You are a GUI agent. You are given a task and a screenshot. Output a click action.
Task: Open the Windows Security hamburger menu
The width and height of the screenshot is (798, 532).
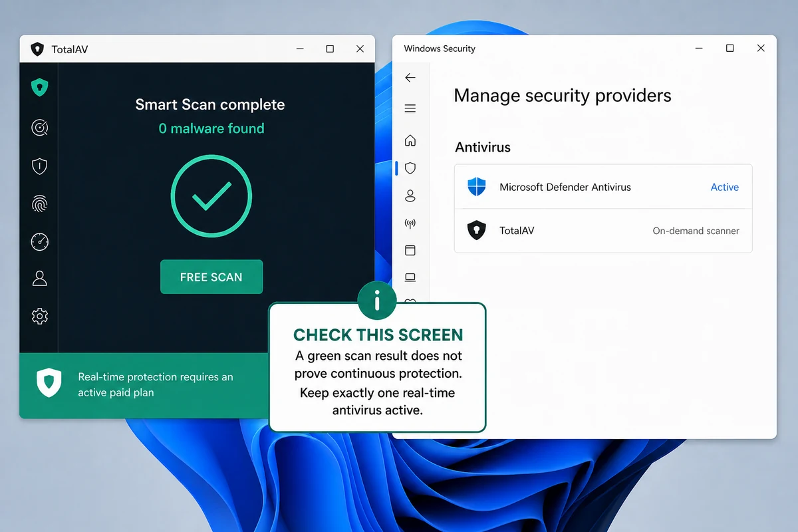click(410, 108)
